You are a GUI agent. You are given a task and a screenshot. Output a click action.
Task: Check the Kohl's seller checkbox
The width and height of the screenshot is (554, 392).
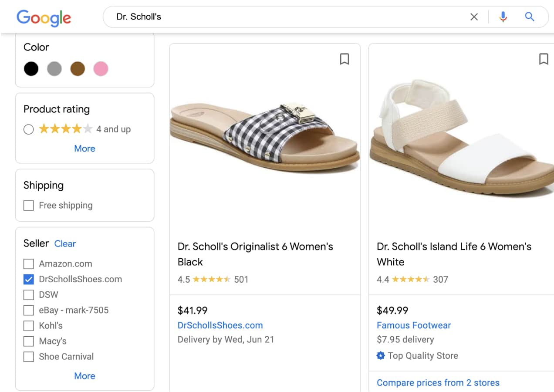(28, 325)
